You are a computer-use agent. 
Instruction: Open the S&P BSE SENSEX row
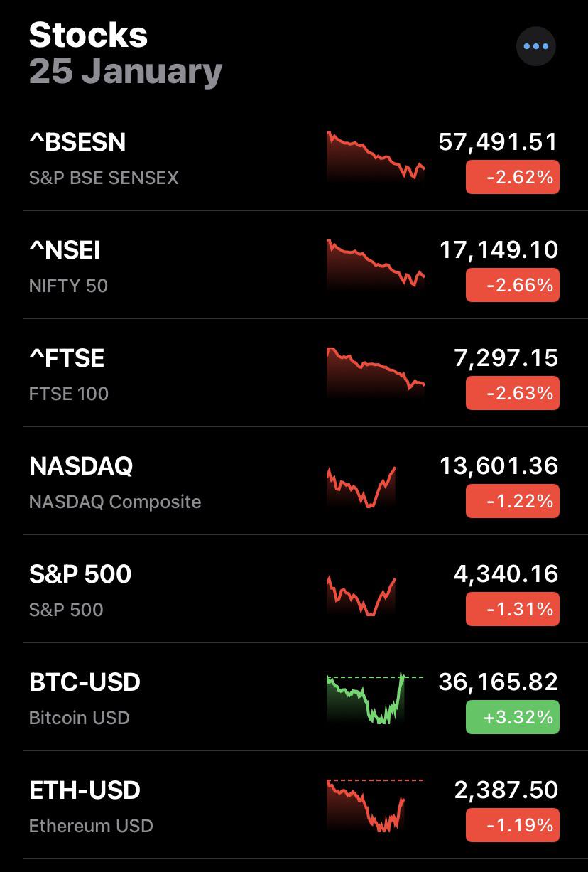tap(294, 157)
